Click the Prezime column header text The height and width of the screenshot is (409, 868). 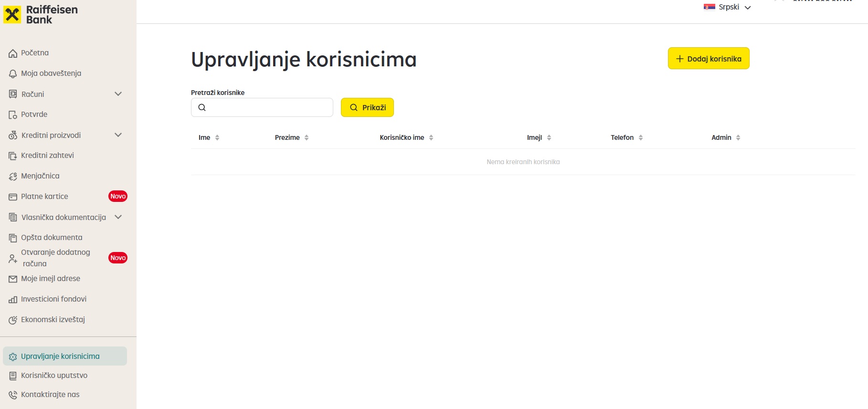click(287, 137)
